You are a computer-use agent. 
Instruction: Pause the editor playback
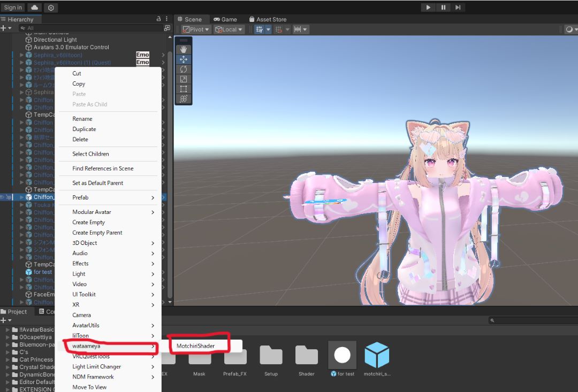443,7
